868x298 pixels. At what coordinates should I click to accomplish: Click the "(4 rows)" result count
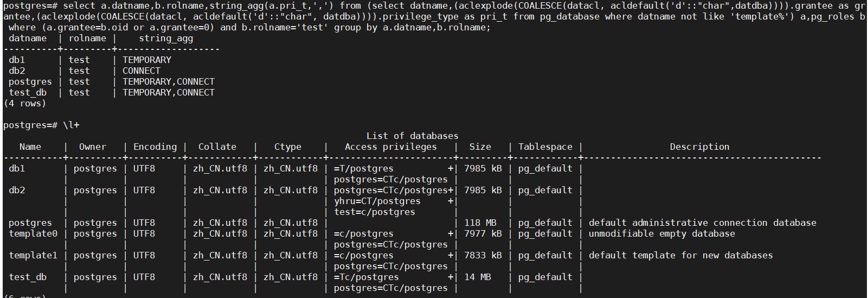click(x=25, y=103)
